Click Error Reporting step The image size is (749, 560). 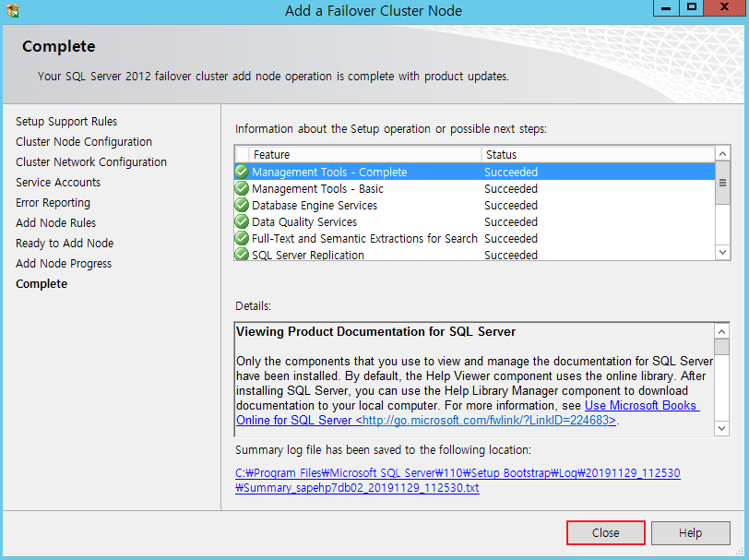click(x=53, y=203)
